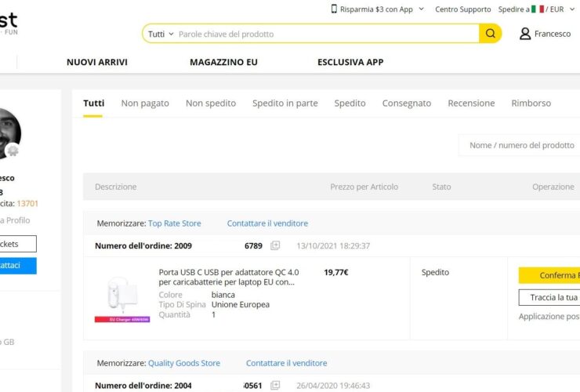Click the Traccia la tua order button
The width and height of the screenshot is (580, 392).
point(550,297)
